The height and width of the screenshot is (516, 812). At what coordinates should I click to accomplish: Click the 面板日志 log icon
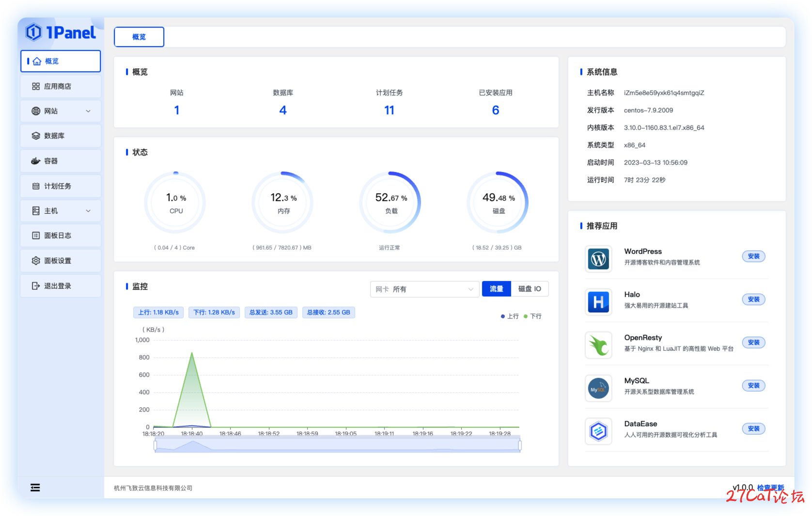[x=36, y=235]
